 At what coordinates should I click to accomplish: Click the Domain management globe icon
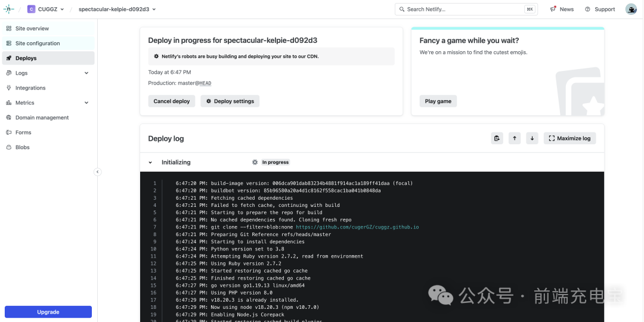tap(8, 117)
